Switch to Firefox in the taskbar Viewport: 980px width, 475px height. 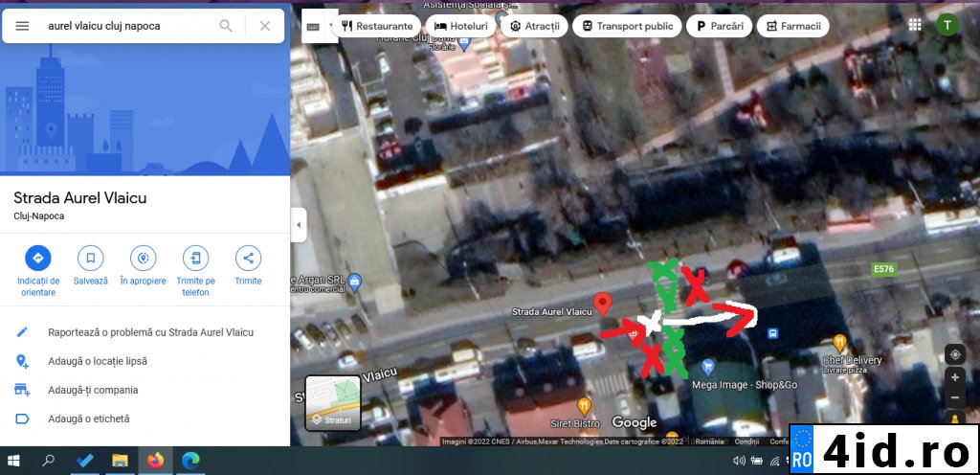click(155, 462)
